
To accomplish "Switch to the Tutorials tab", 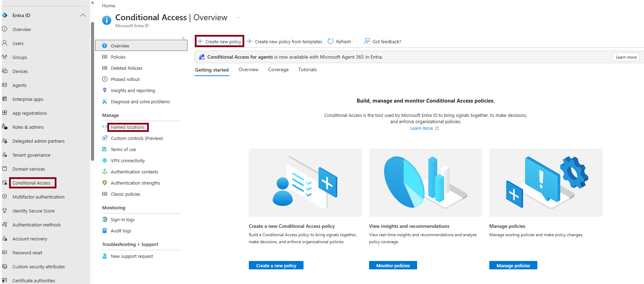I will [x=307, y=70].
